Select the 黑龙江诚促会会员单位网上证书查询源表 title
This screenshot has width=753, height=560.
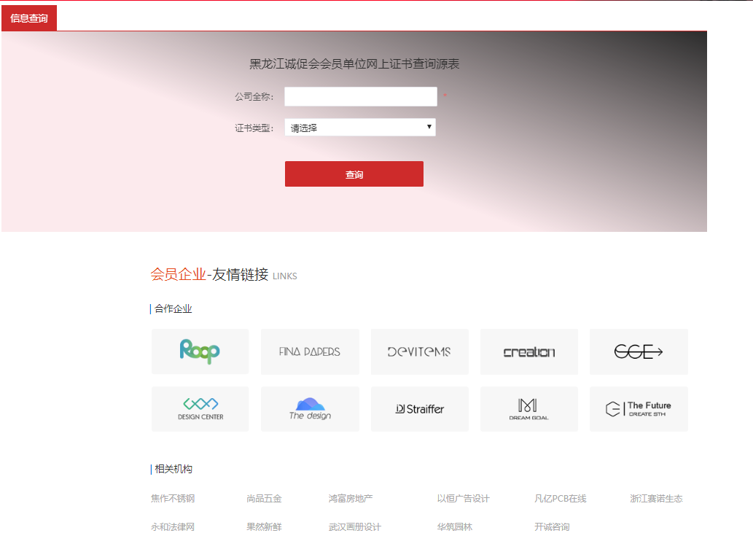point(354,64)
